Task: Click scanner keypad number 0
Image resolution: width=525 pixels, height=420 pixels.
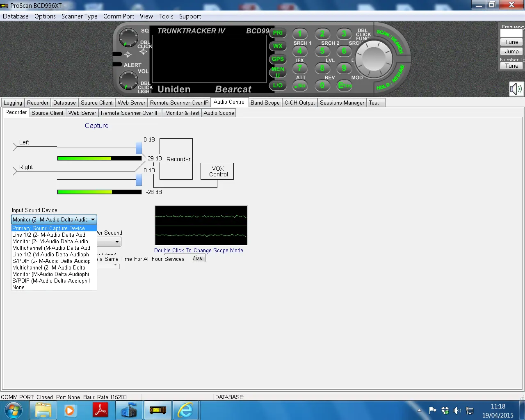Action: (x=322, y=85)
